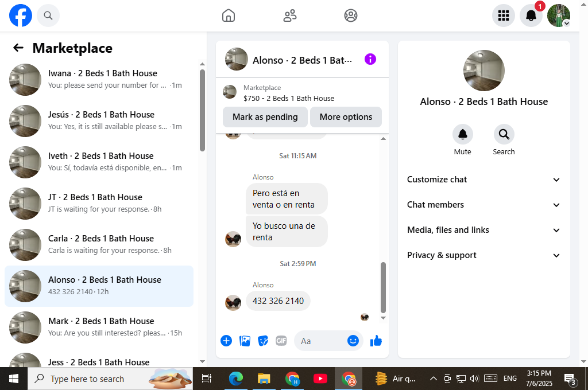Open Mark's conversation

[99, 327]
